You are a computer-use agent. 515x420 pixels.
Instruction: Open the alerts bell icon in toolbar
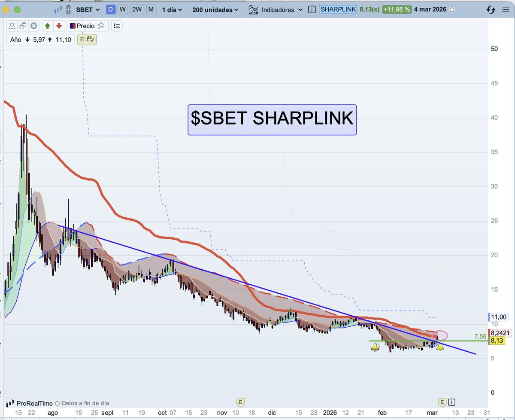tap(12, 26)
